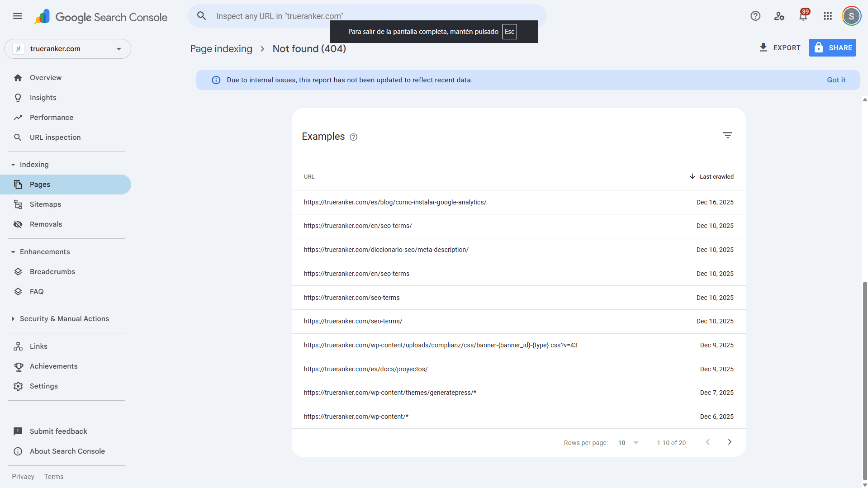Open users and permissions icon
868x488 pixels.
point(779,16)
